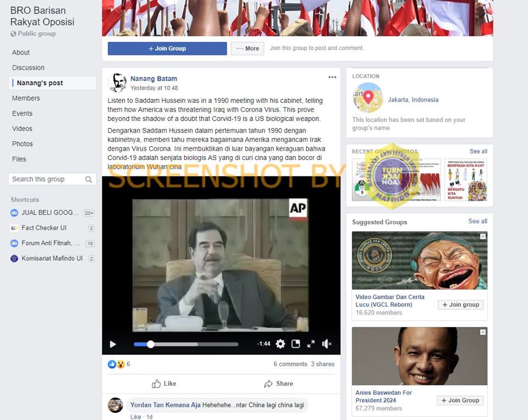Open Anies Baswedan group cover photo
Image resolution: width=528 pixels, height=420 pixels.
pos(420,356)
